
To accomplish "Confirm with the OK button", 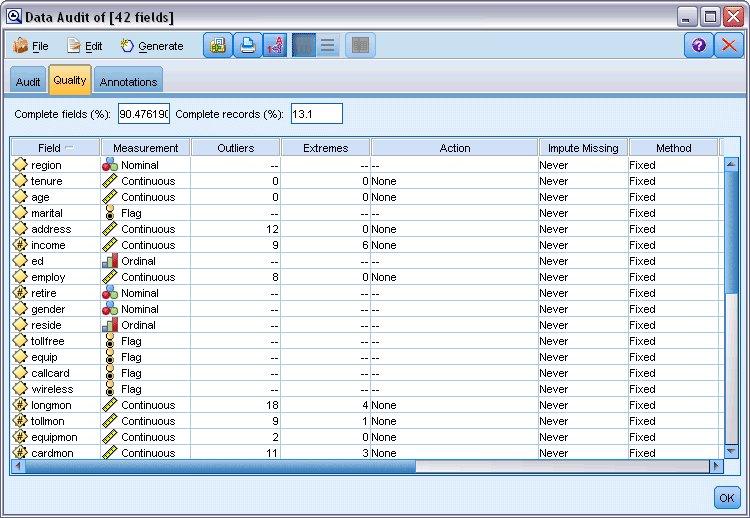I will [727, 498].
